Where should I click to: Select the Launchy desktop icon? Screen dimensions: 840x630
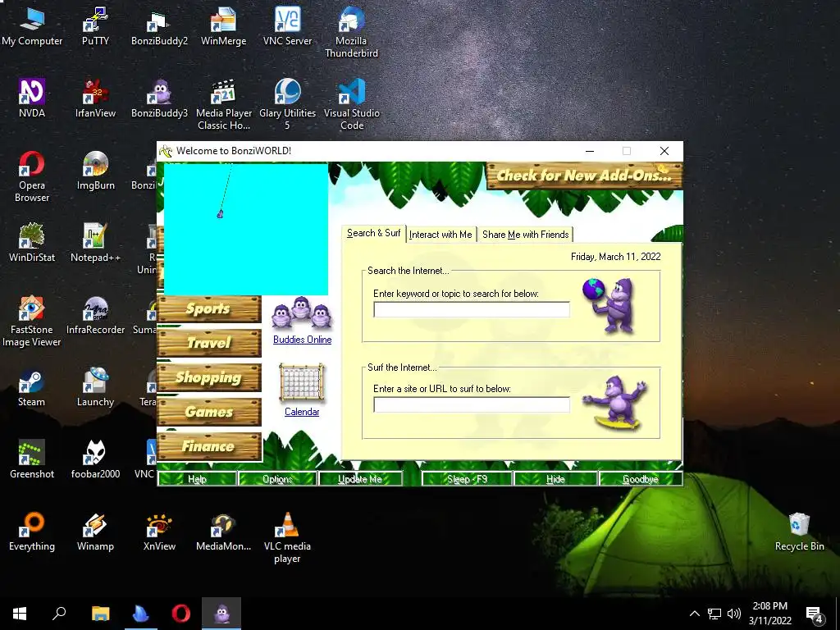[x=95, y=387]
